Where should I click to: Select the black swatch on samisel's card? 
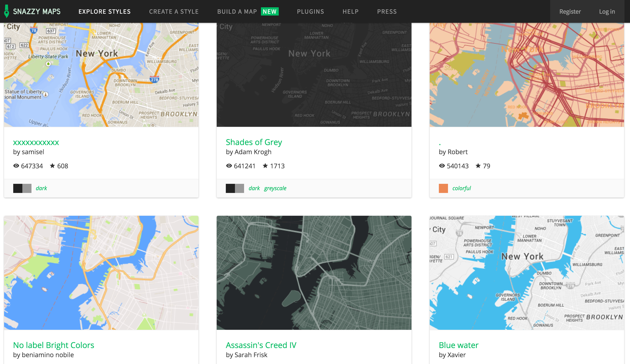18,188
